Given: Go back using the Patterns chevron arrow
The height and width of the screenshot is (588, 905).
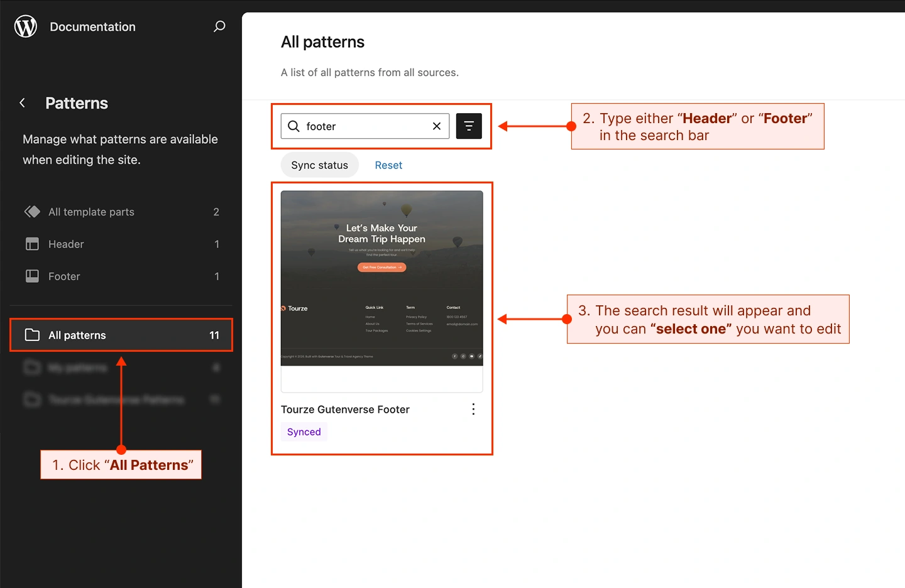Looking at the screenshot, I should point(23,103).
